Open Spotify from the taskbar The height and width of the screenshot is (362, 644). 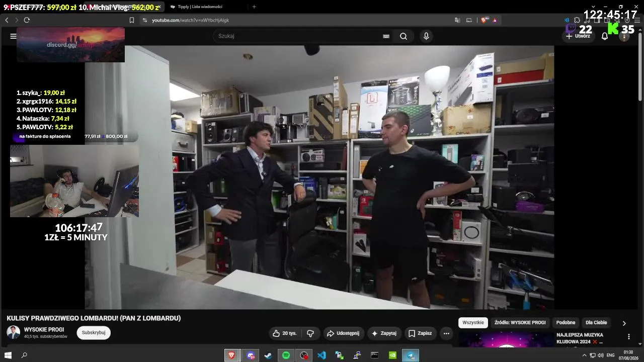(x=286, y=355)
